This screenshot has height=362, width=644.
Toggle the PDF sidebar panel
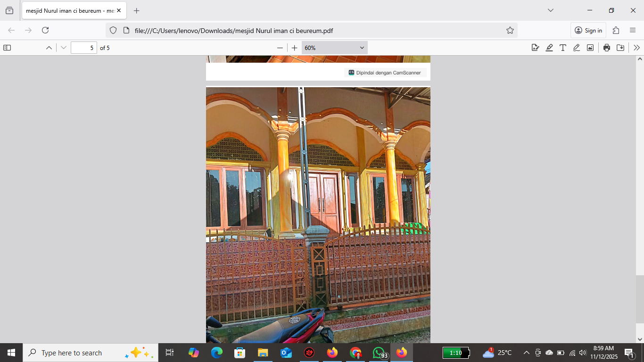[7, 48]
